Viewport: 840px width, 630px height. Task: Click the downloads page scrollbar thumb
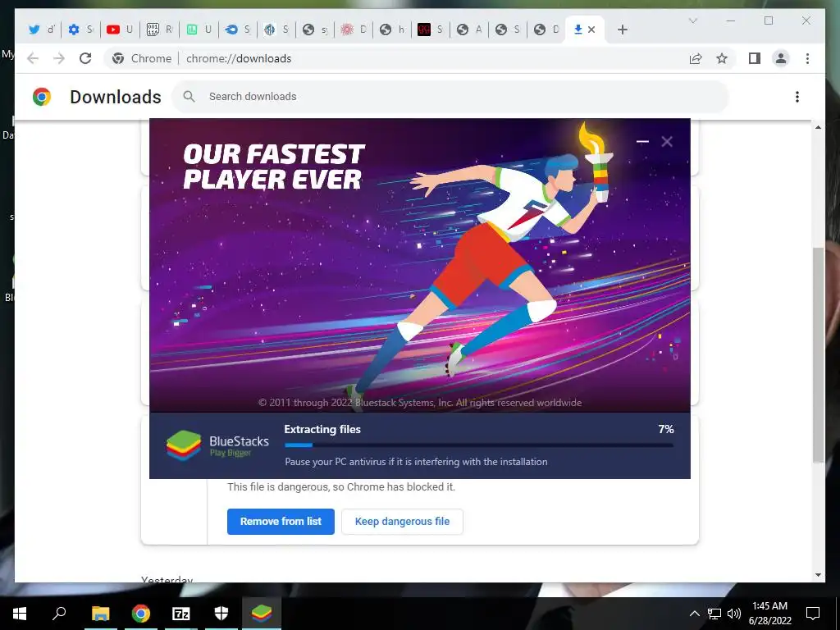[818, 354]
